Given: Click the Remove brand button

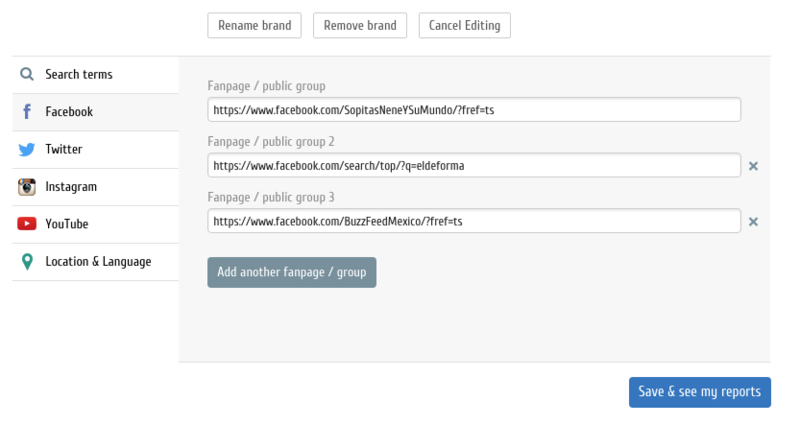Looking at the screenshot, I should (360, 26).
